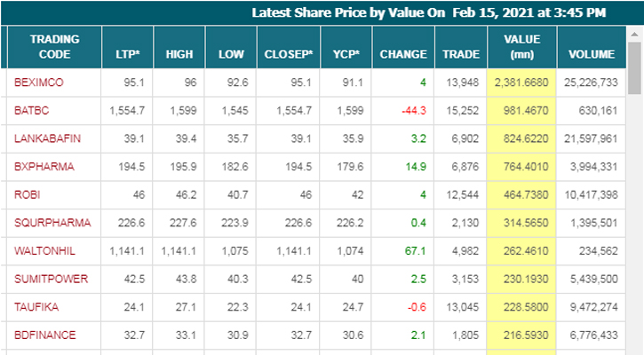The width and height of the screenshot is (644, 355).
Task: Click the LTP* column header
Action: 126,54
